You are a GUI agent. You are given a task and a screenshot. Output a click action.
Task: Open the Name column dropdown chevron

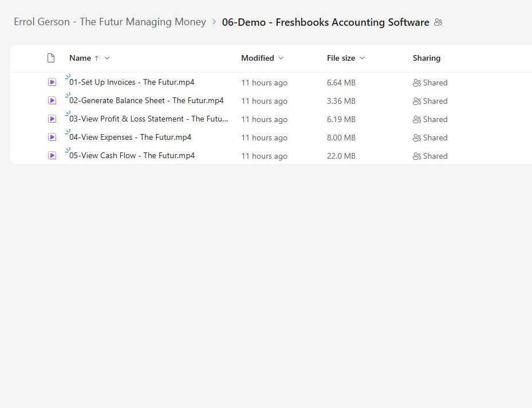pyautogui.click(x=107, y=58)
